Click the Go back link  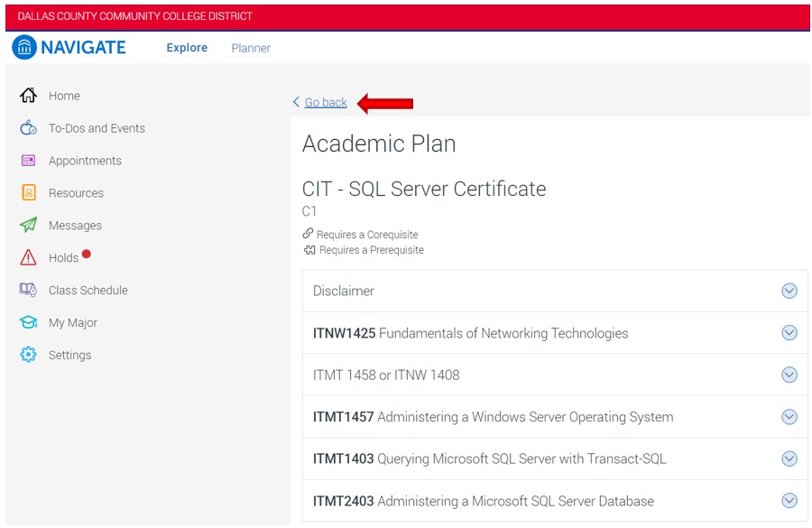tap(325, 103)
